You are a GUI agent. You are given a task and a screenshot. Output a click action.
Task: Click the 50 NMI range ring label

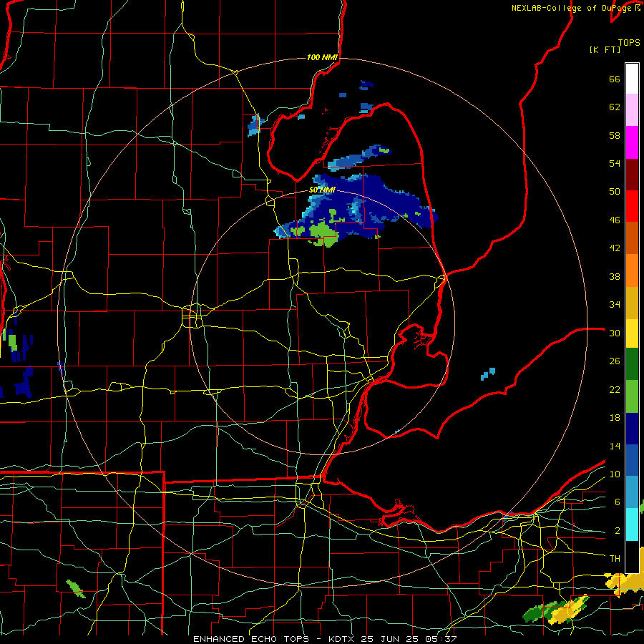(323, 190)
